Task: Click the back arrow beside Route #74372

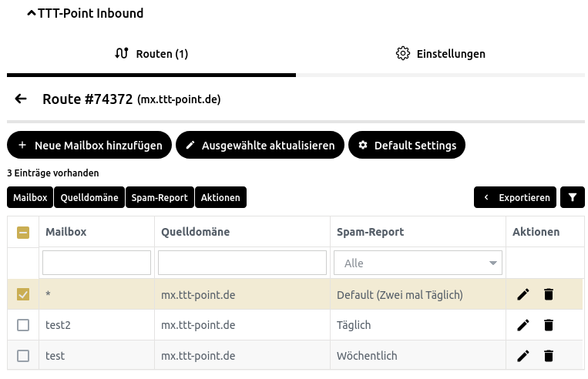Action: [21, 99]
